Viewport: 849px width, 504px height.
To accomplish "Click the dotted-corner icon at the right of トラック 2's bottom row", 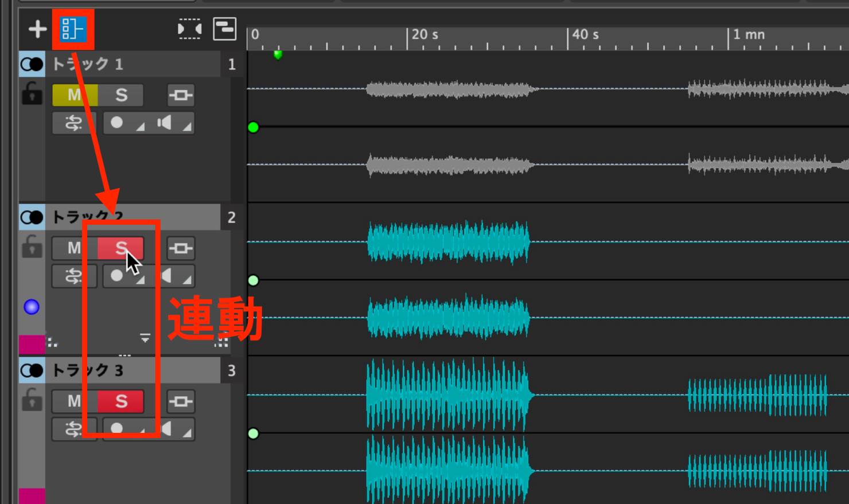I will tap(221, 342).
